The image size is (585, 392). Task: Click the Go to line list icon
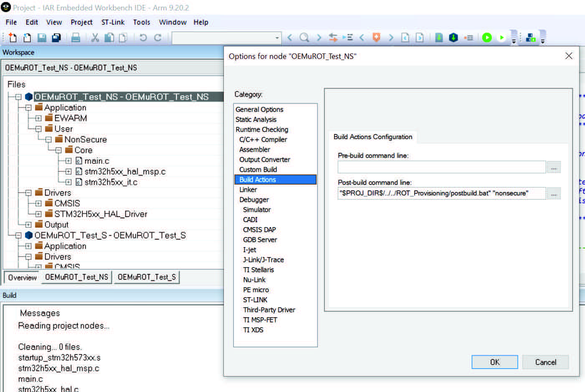pos(347,38)
